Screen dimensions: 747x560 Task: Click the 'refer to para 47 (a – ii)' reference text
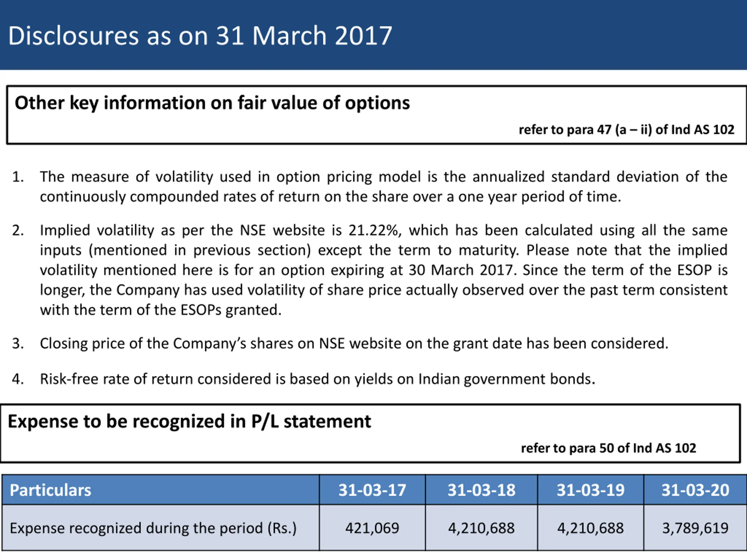(626, 130)
